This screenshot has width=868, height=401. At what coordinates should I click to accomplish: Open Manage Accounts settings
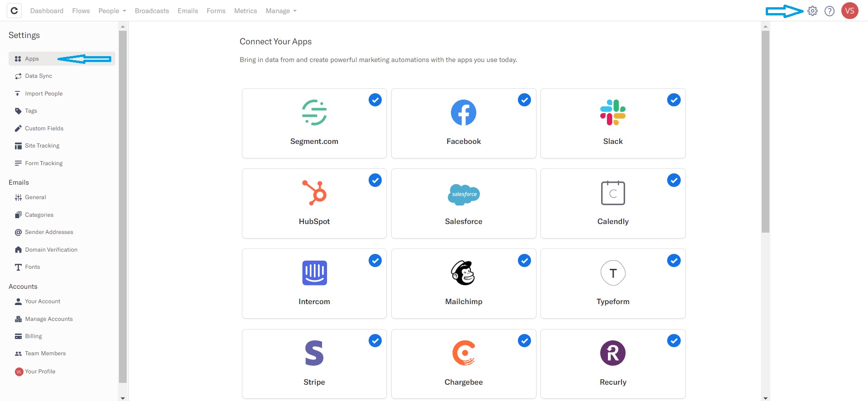pos(49,319)
